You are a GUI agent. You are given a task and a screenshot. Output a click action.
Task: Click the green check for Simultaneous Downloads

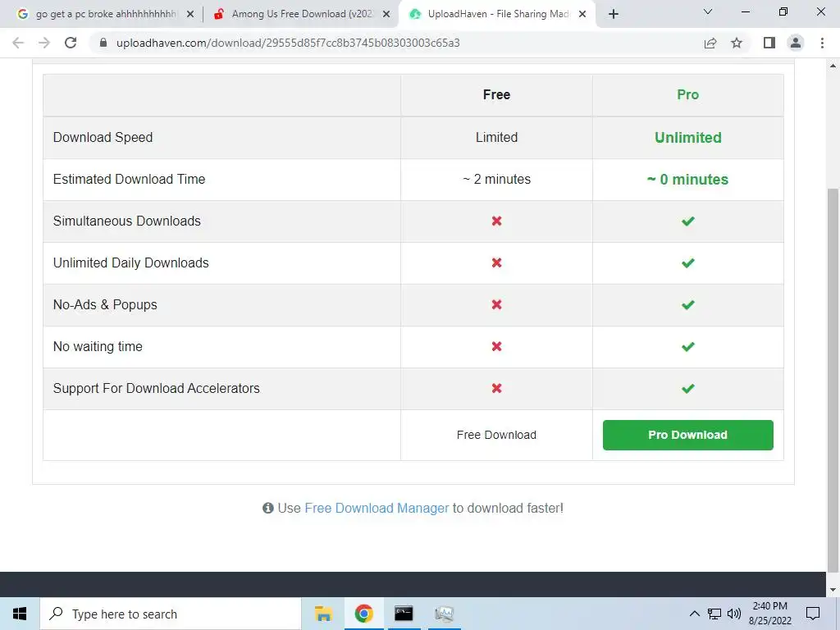pyautogui.click(x=688, y=221)
